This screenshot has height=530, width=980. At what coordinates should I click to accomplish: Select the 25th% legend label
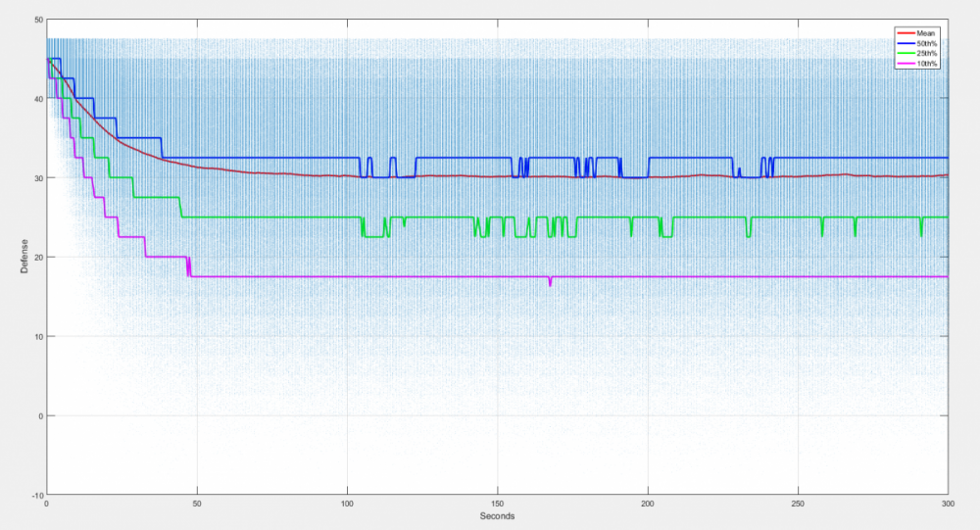pos(927,53)
